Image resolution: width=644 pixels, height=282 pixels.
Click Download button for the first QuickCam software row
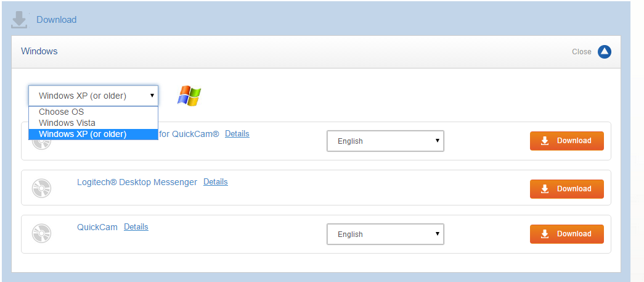[567, 141]
